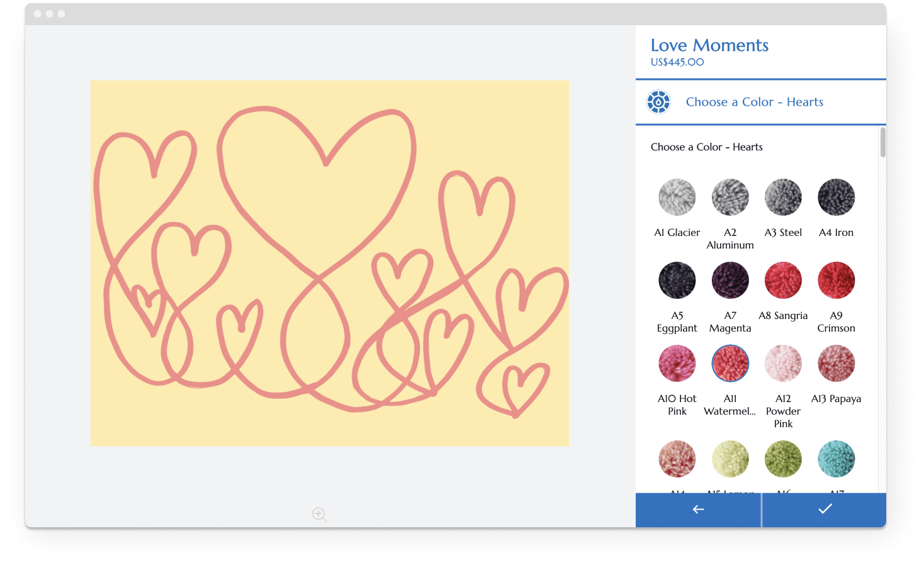Pick the light green yarn swatch in the bottom row
This screenshot has height=565, width=924.
pyautogui.click(x=730, y=459)
